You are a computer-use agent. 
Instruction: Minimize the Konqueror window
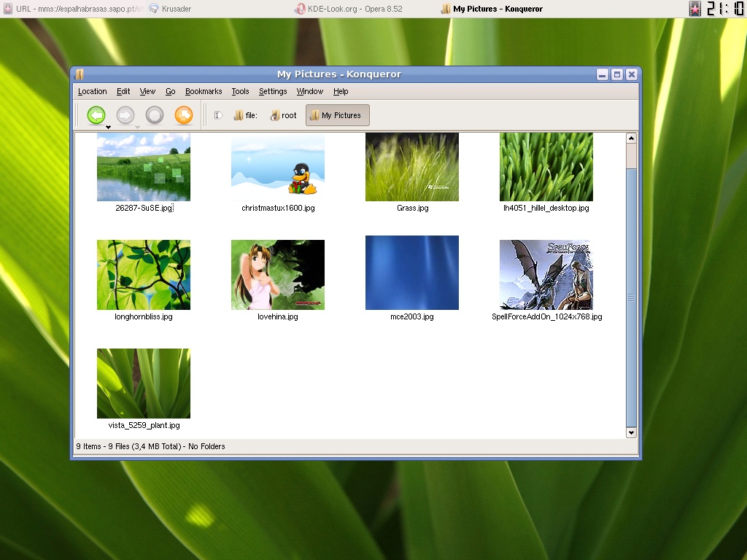coord(603,74)
